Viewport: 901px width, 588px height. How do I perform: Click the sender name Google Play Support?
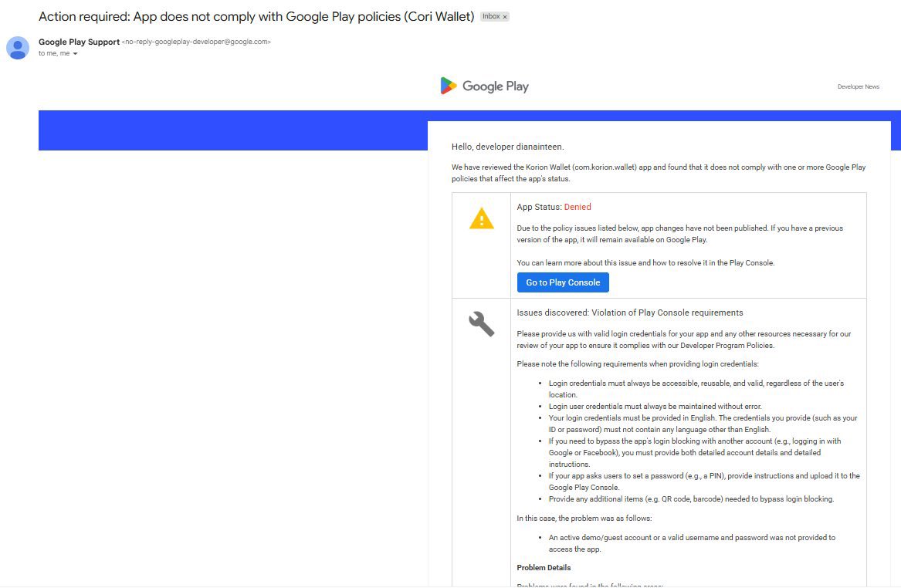79,42
